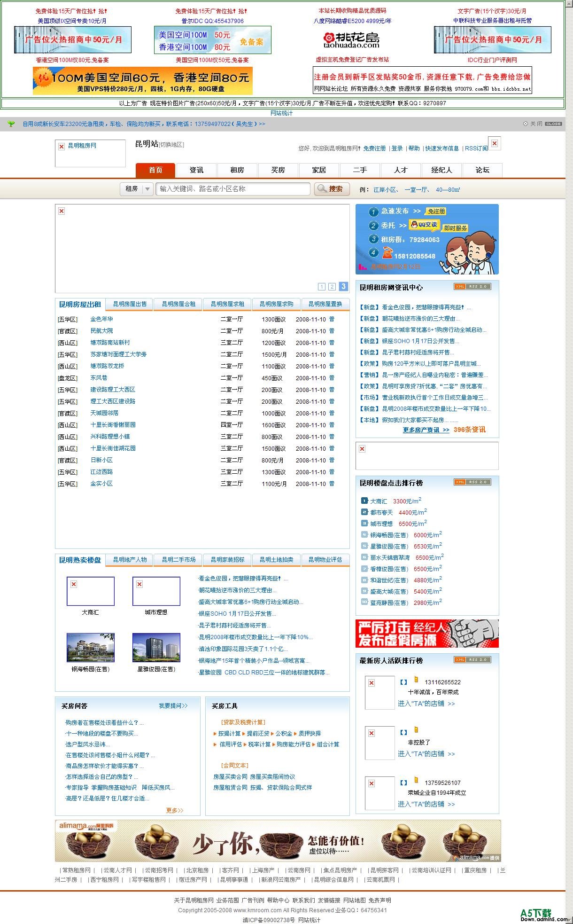
Task: Click the RSS订阅 link
Action: pos(476,149)
